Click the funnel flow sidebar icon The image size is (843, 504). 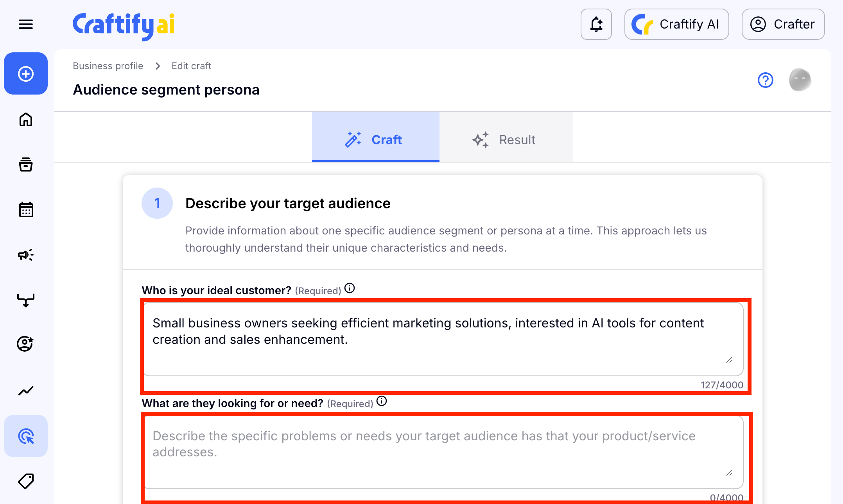click(26, 300)
